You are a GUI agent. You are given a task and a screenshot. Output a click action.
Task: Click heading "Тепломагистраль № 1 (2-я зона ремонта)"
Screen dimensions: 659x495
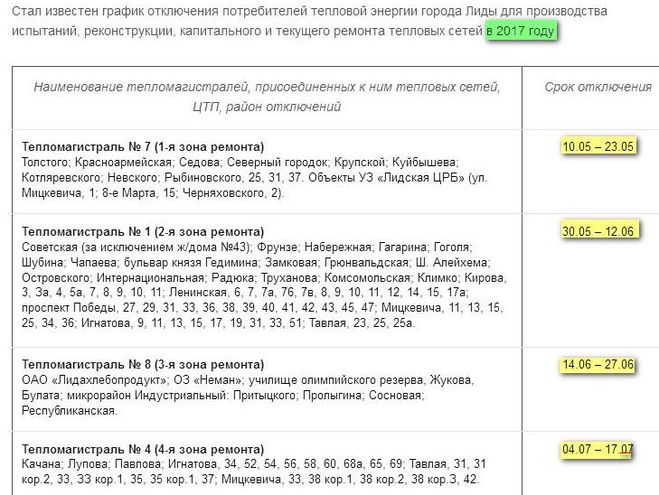tap(142, 231)
